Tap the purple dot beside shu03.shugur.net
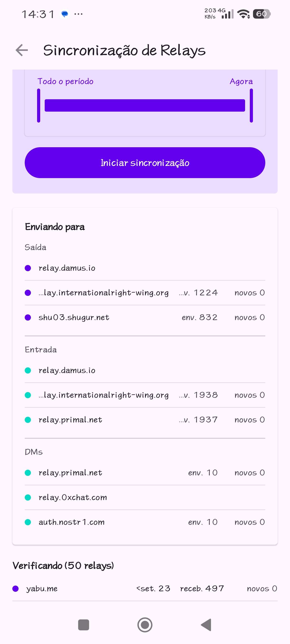Viewport: 290px width, 644px height. click(28, 317)
